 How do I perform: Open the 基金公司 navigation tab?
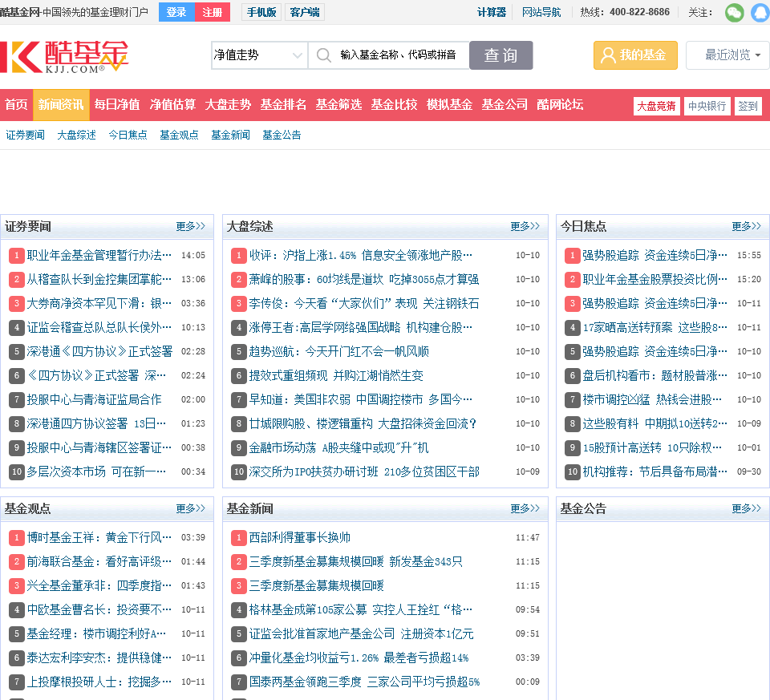(x=505, y=104)
